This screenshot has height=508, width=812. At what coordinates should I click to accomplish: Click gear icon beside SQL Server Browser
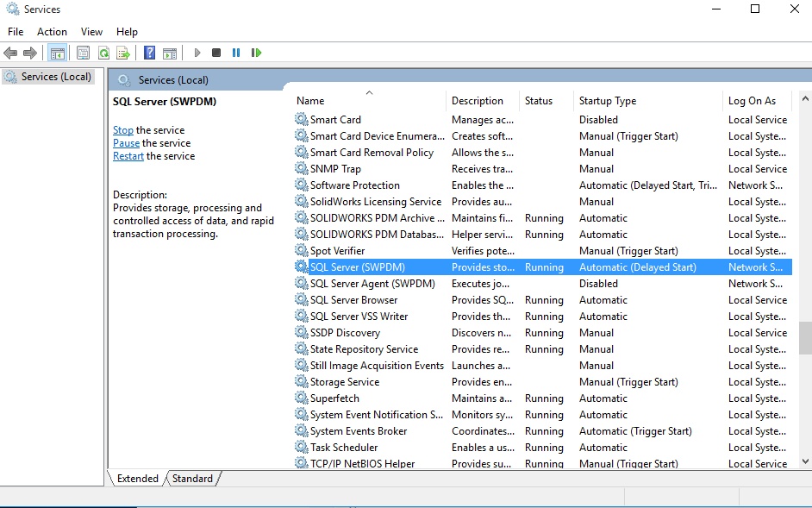point(302,299)
